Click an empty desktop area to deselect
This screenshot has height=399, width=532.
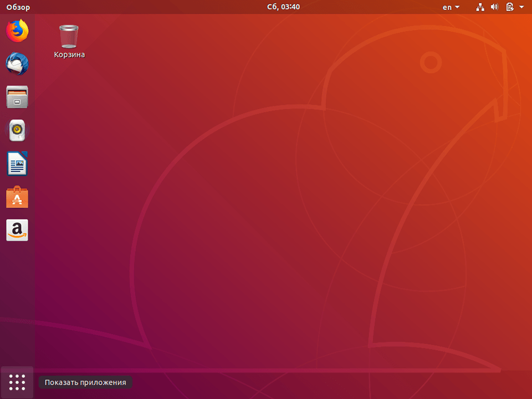[277, 222]
